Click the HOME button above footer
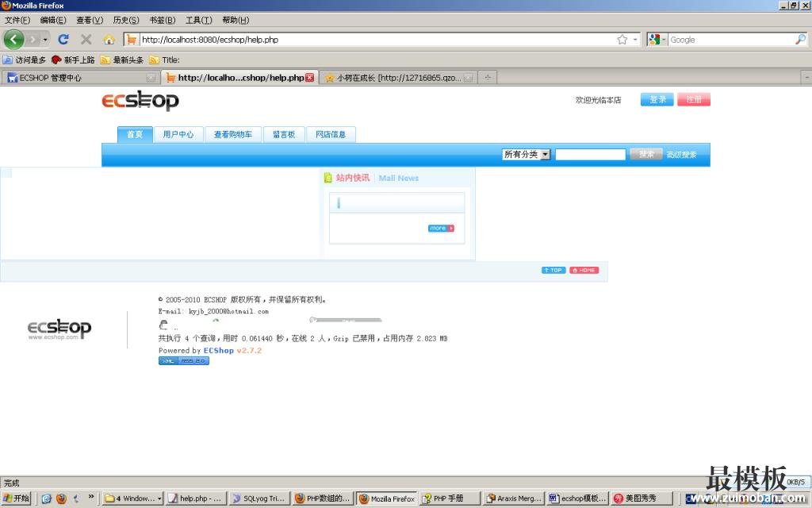The height and width of the screenshot is (508, 812). pyautogui.click(x=584, y=270)
